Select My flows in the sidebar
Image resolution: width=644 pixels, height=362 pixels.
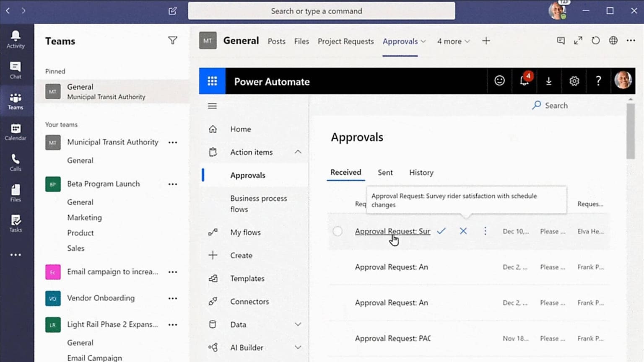246,232
